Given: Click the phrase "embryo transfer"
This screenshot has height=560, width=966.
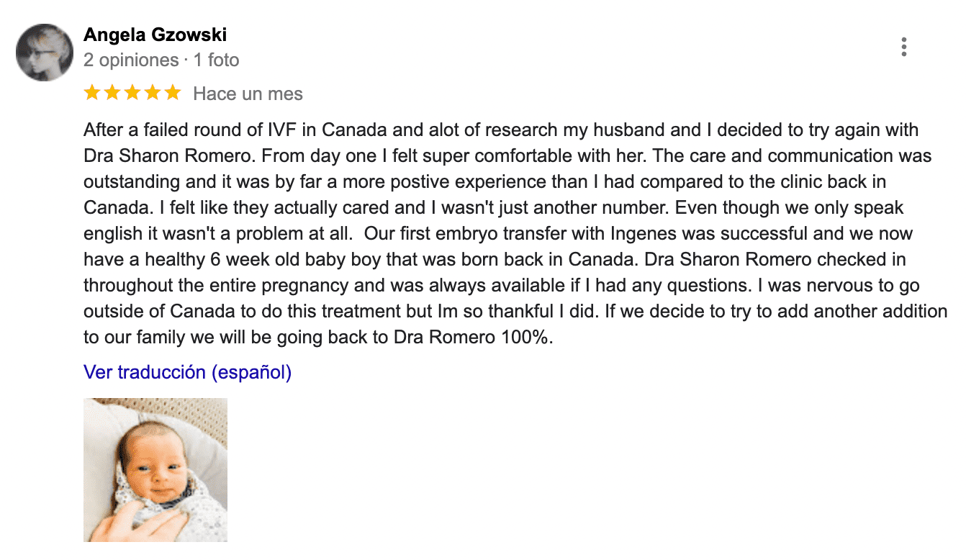Looking at the screenshot, I should (x=487, y=233).
